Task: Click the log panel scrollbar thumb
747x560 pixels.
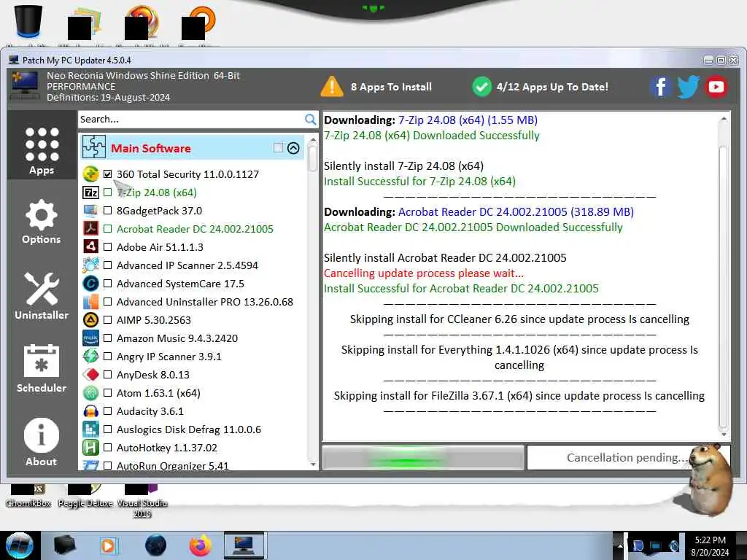Action: point(723,288)
